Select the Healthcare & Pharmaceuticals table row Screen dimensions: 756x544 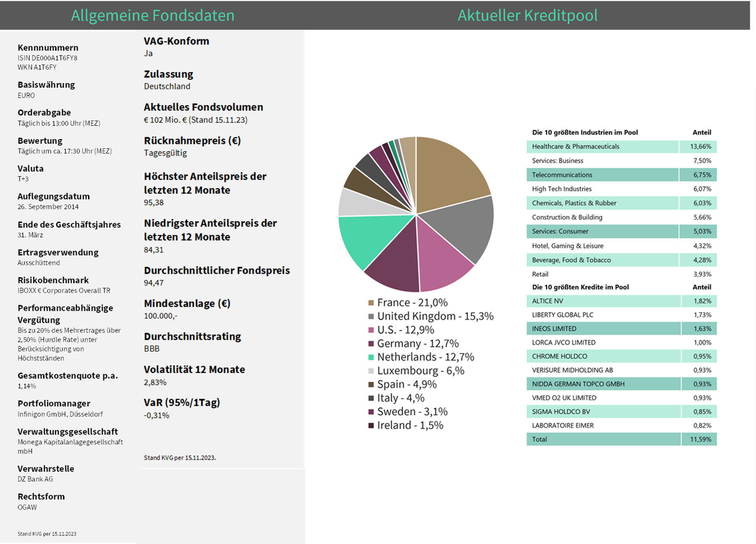(x=621, y=147)
